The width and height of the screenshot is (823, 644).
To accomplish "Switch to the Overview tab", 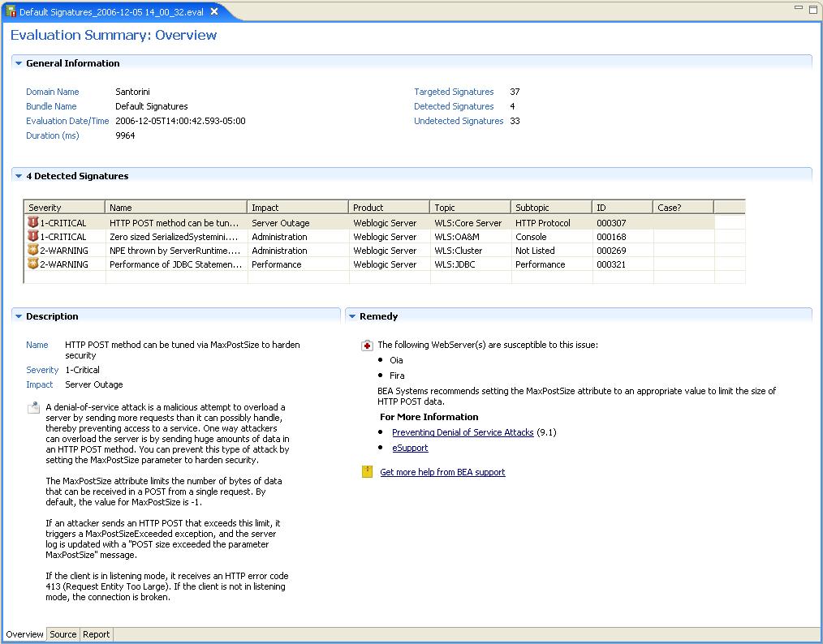I will 24,634.
